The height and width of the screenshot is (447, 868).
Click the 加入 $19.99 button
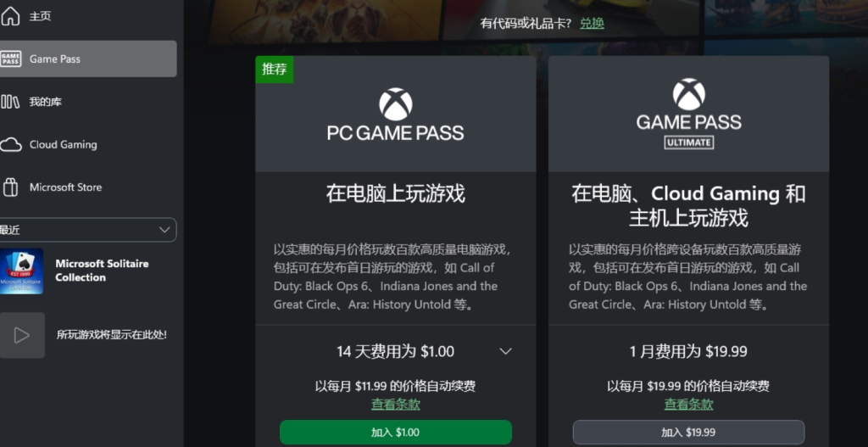(x=688, y=433)
